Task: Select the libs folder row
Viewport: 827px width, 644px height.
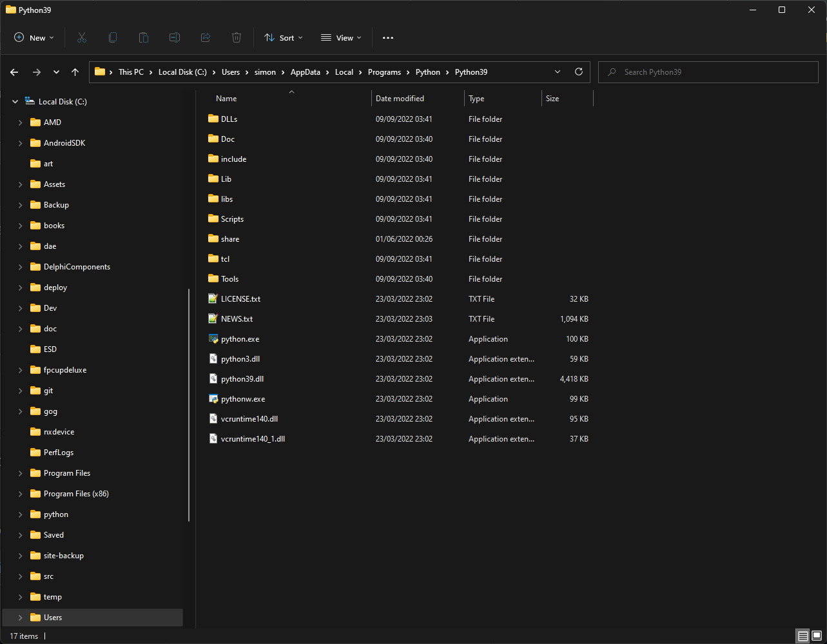Action: pos(398,199)
